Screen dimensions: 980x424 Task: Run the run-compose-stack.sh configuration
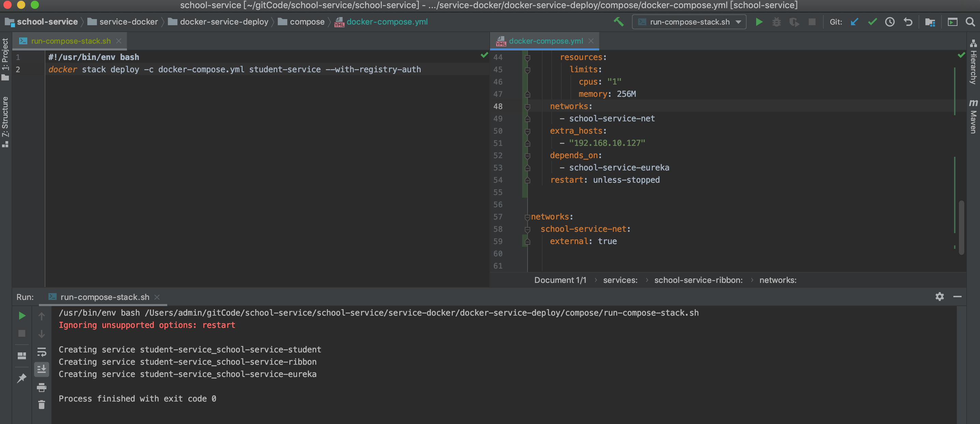tap(759, 22)
